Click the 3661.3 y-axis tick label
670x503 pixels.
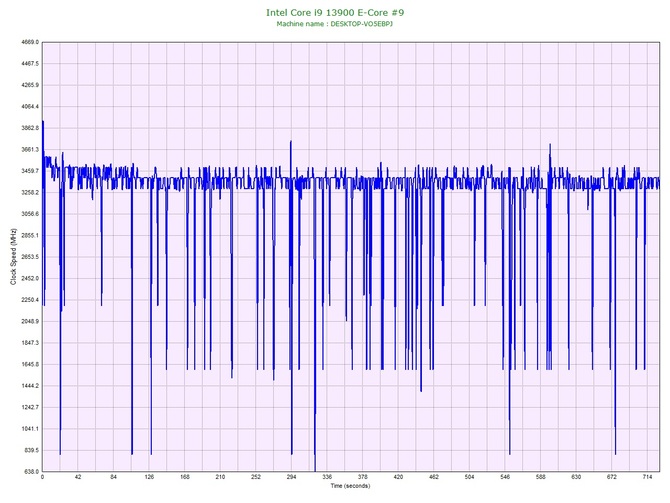[30, 150]
